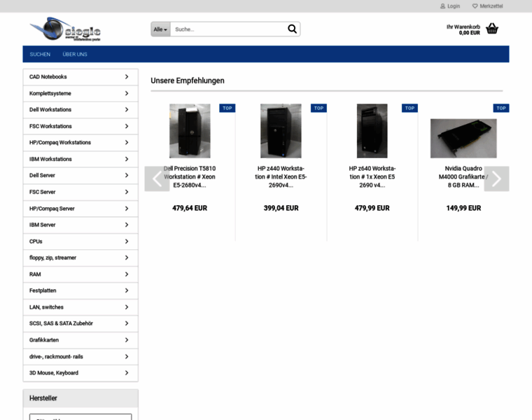Select SCSI, SAS & SATA Zubehör category

click(80, 323)
